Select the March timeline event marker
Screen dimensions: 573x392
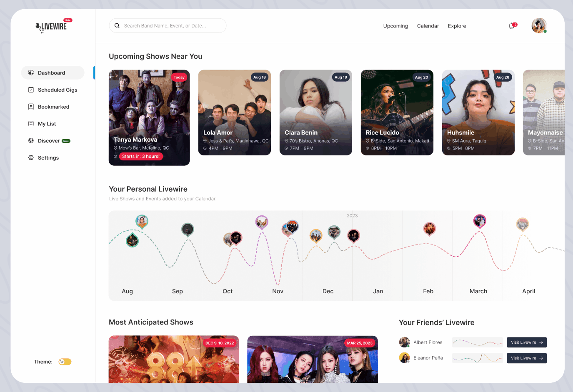(480, 221)
